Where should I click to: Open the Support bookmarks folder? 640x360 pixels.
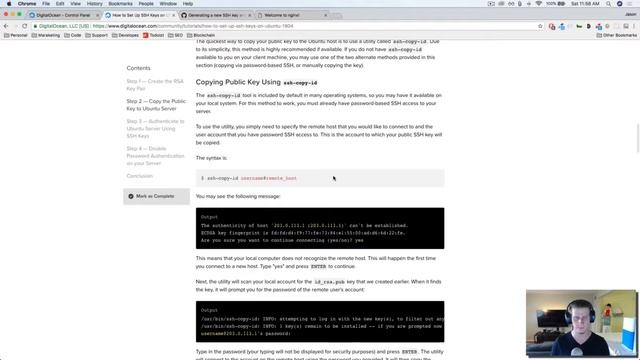click(x=96, y=36)
